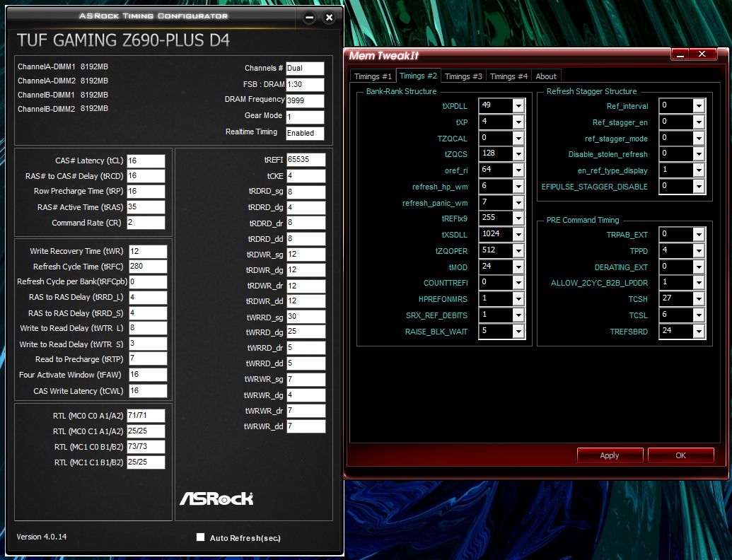
Task: Enable the Auto Refresh(sec) checkbox
Action: (200, 537)
